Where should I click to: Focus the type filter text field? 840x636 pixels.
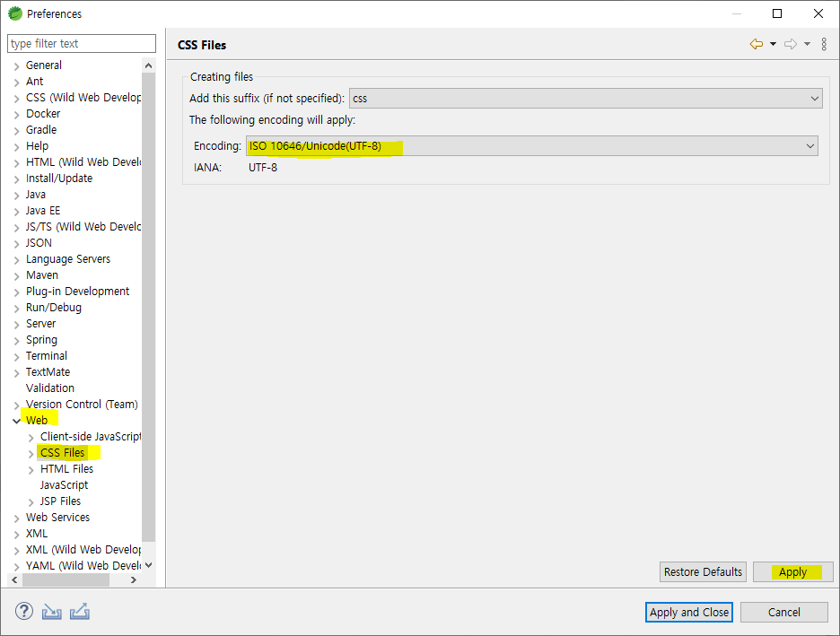pyautogui.click(x=82, y=43)
